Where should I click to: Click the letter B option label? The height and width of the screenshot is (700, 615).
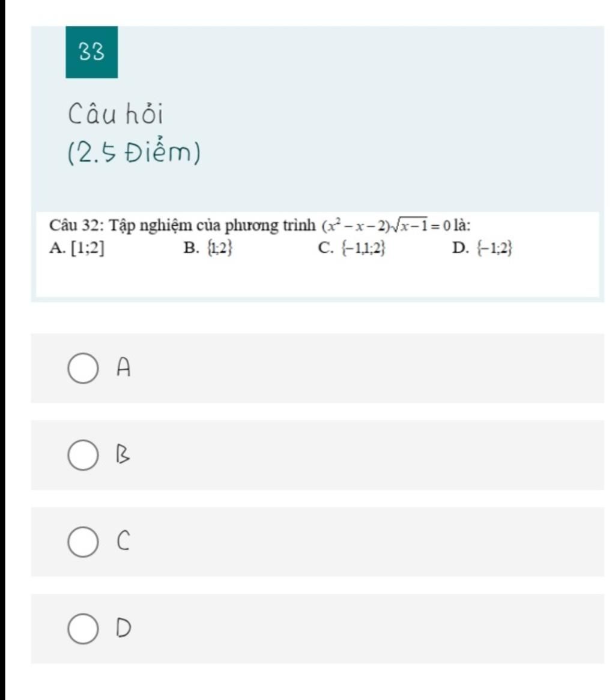point(123,454)
